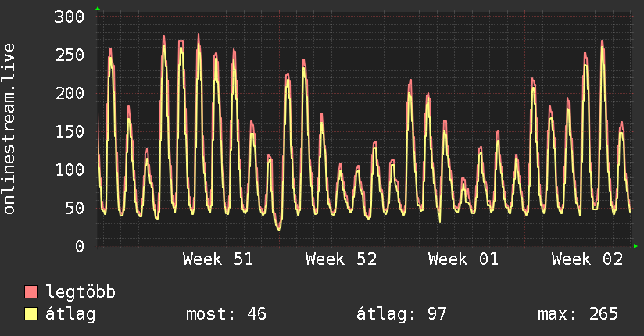Click the yellow átlag legend color swatch
644x336 pixels.
point(30,314)
